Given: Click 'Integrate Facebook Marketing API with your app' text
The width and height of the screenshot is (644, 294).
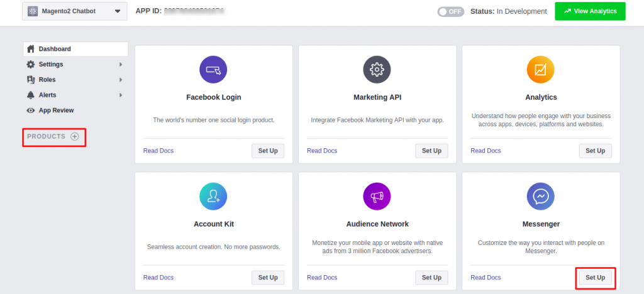Looking at the screenshot, I should click(x=377, y=120).
